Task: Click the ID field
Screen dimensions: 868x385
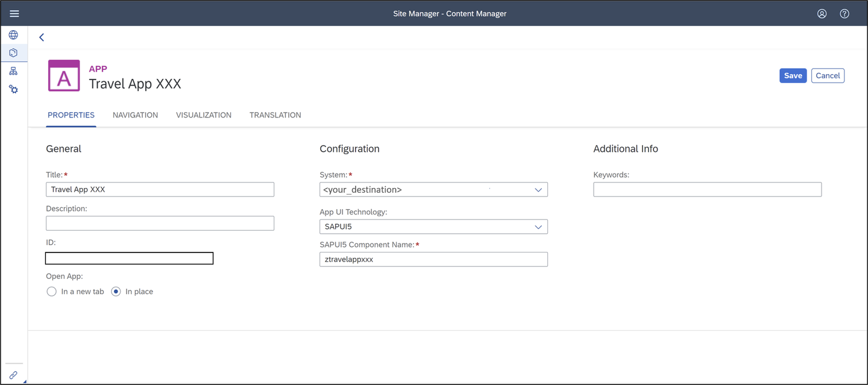Action: [x=129, y=258]
